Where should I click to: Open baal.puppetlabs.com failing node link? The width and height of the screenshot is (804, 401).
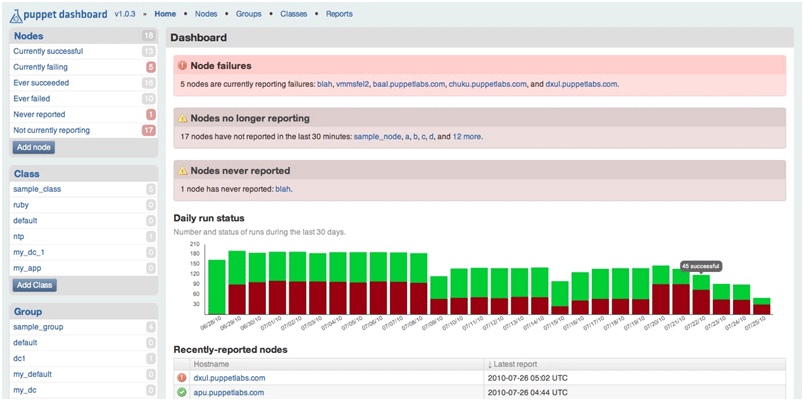[409, 84]
